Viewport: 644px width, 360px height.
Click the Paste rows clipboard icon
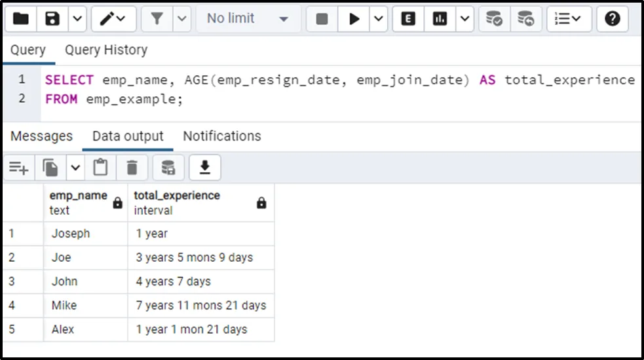pyautogui.click(x=100, y=168)
